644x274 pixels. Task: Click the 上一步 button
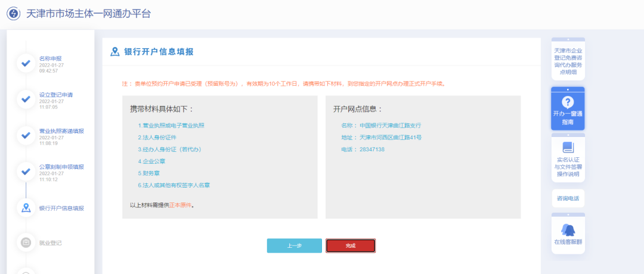[295, 245]
